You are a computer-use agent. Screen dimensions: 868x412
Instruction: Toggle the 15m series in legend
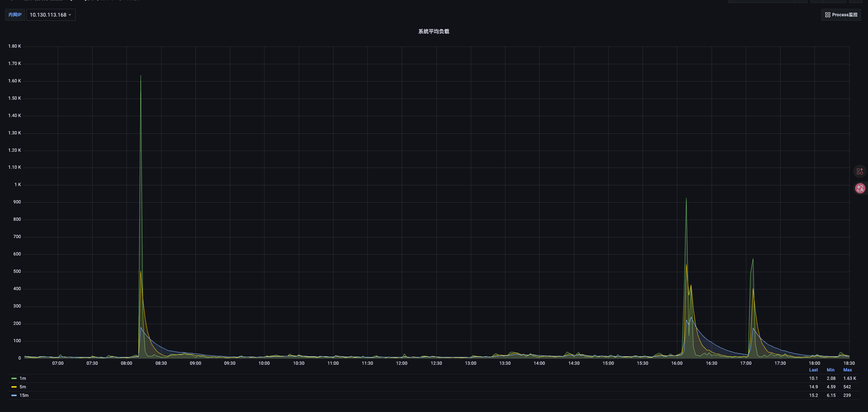click(24, 395)
